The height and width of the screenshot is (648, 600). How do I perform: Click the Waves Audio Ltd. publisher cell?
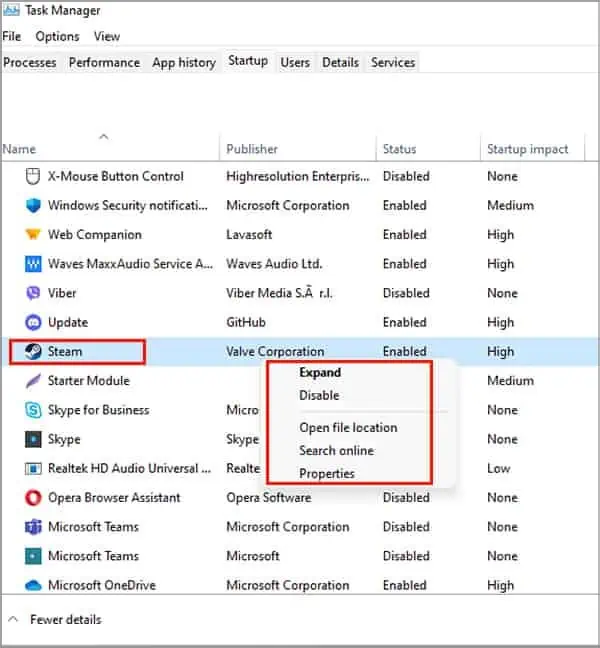point(274,264)
